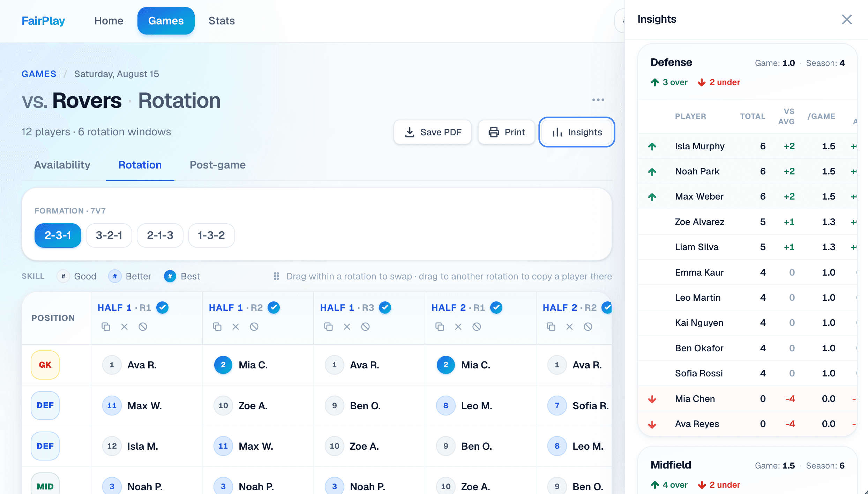The image size is (868, 494).
Task: Click Sofia R. in Half 2 R2
Action: pyautogui.click(x=591, y=406)
